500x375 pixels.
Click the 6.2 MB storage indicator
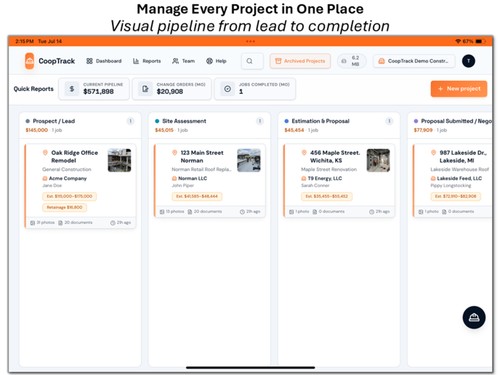pos(351,61)
